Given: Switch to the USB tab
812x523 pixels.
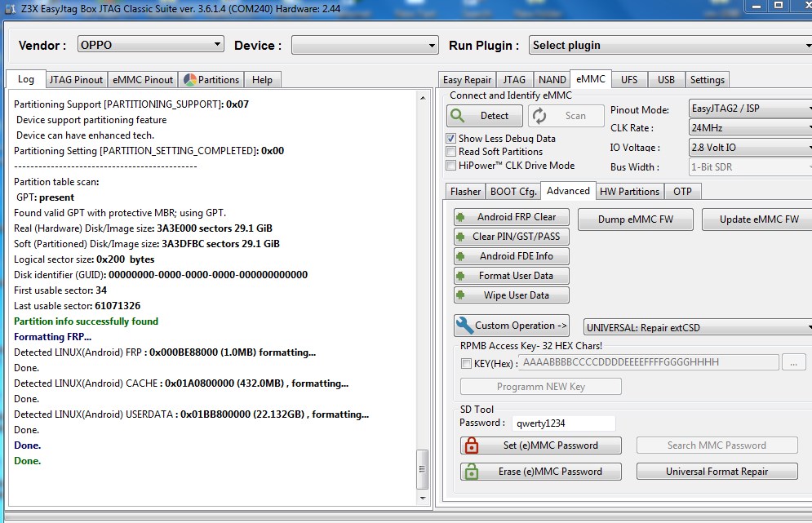Looking at the screenshot, I should 666,80.
